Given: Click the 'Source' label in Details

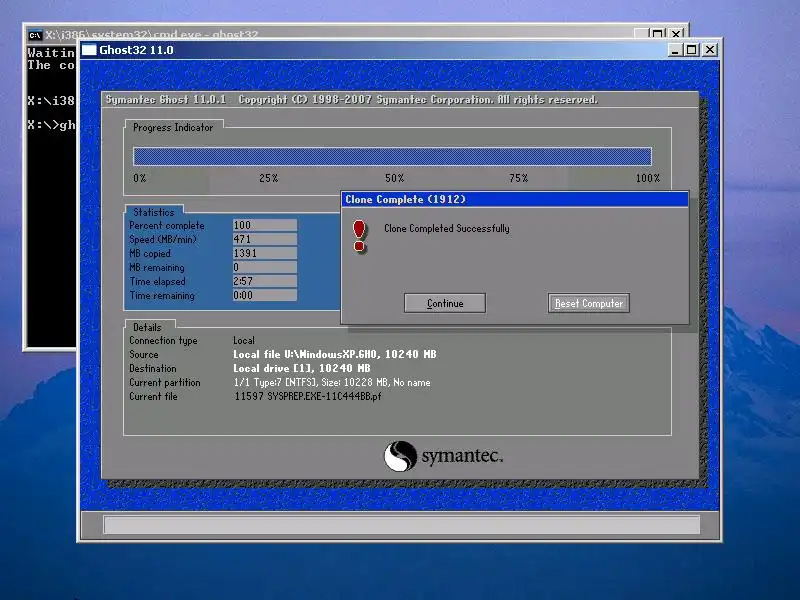Looking at the screenshot, I should (x=143, y=354).
